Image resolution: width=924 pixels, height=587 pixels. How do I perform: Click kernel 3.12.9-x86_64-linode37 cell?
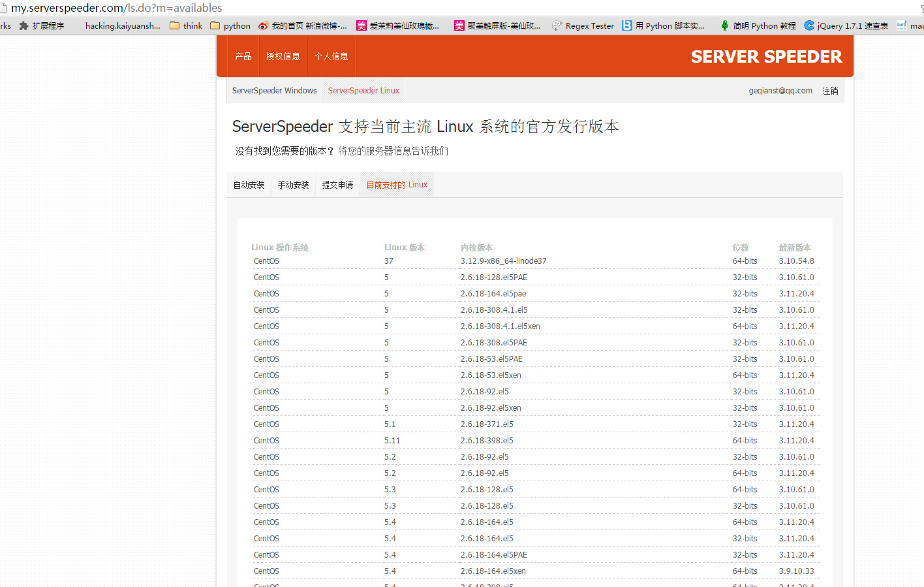click(504, 261)
